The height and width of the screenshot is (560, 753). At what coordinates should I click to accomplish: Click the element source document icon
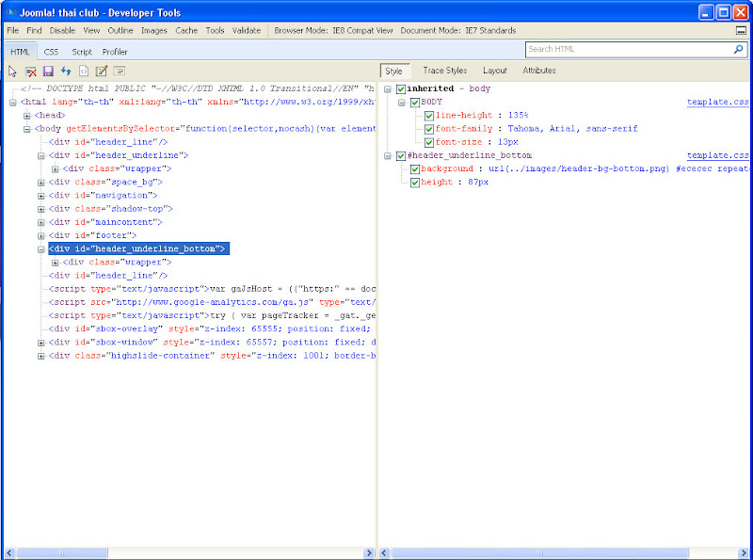(84, 72)
